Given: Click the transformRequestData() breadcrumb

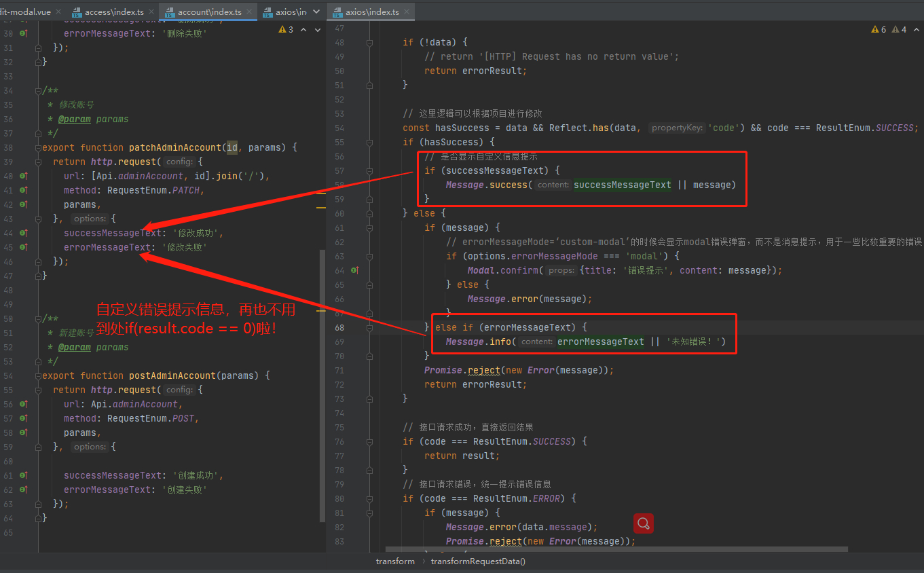Looking at the screenshot, I should tap(478, 561).
